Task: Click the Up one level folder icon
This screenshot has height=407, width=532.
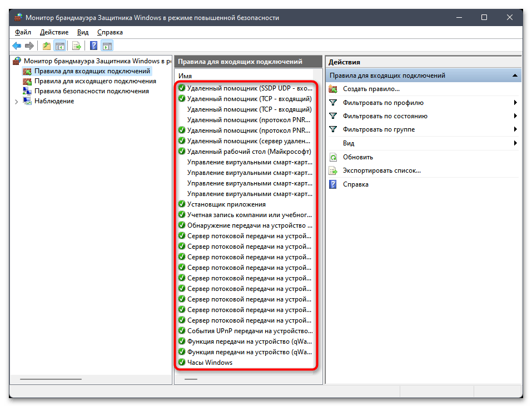Action: 47,46
